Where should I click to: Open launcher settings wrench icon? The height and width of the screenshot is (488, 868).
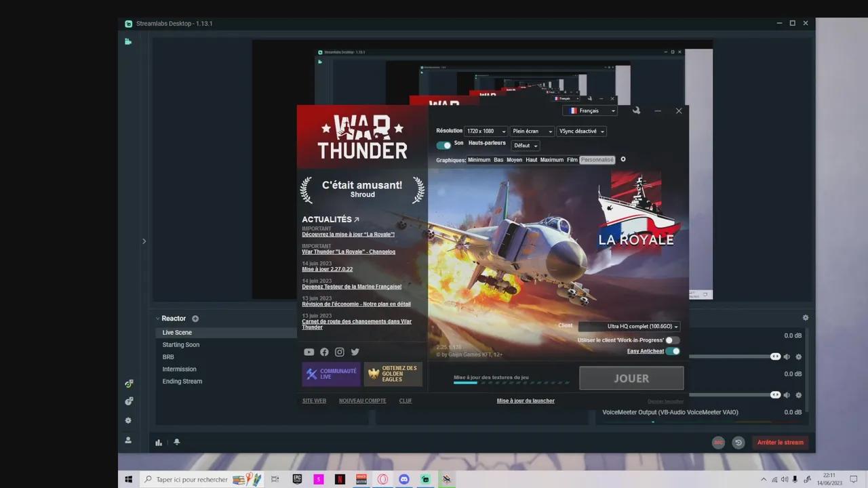pos(636,110)
